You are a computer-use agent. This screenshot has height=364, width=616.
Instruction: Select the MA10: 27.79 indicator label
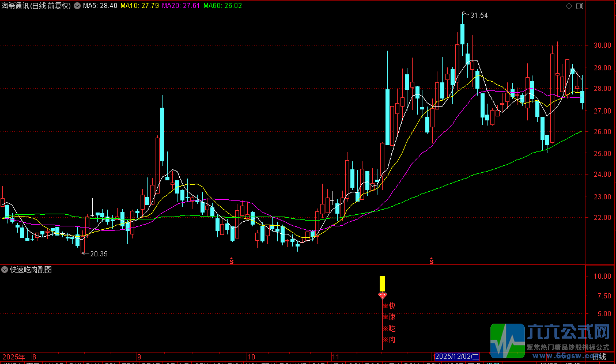pos(139,6)
